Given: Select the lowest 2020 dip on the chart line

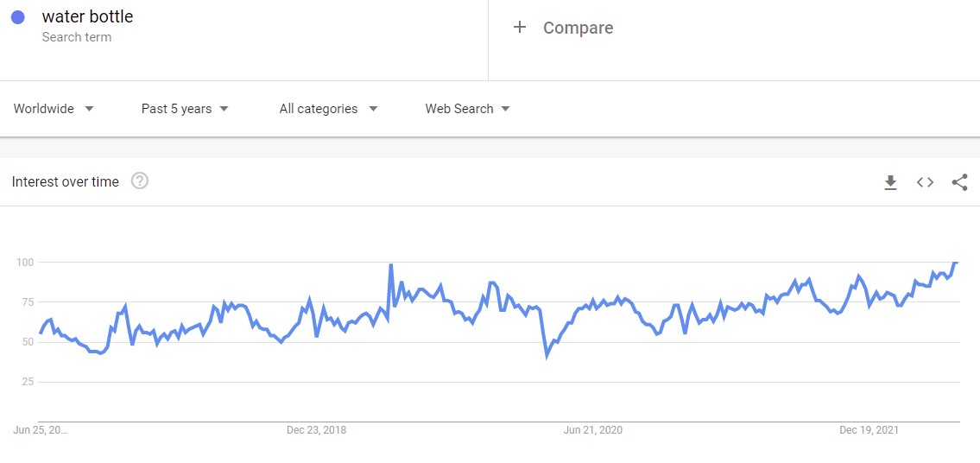Looking at the screenshot, I should 547,354.
